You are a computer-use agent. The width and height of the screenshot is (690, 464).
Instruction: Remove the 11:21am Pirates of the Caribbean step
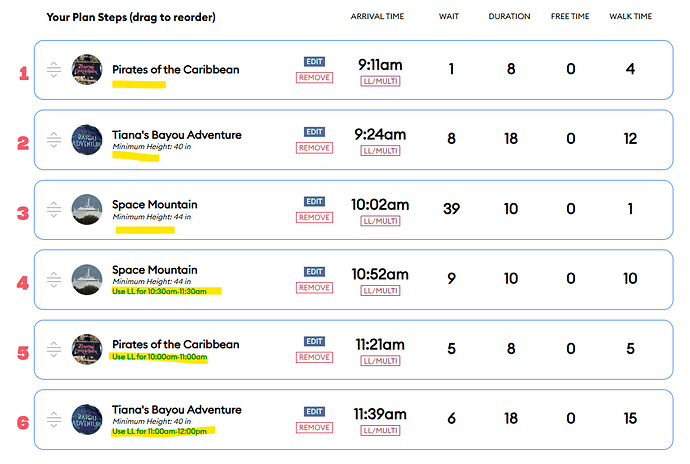point(314,357)
